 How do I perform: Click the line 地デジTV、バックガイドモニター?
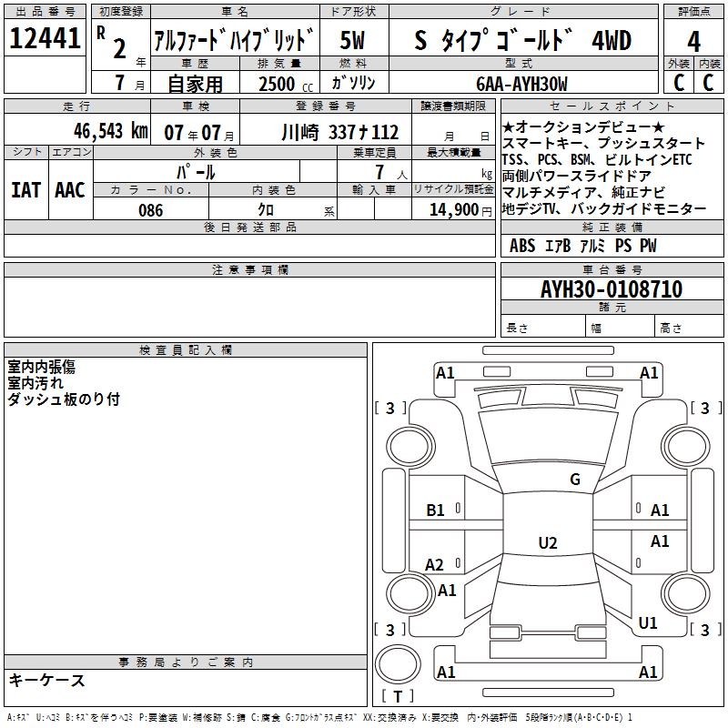tap(604, 208)
